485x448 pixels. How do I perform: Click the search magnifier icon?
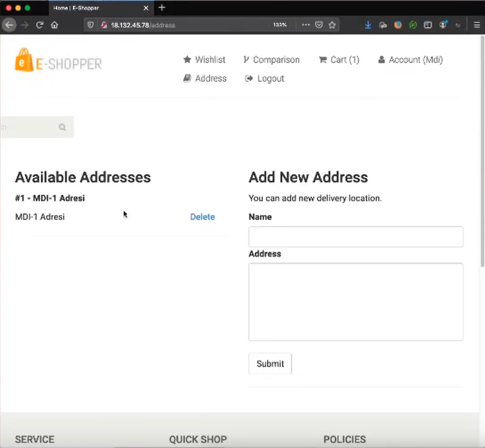point(62,127)
